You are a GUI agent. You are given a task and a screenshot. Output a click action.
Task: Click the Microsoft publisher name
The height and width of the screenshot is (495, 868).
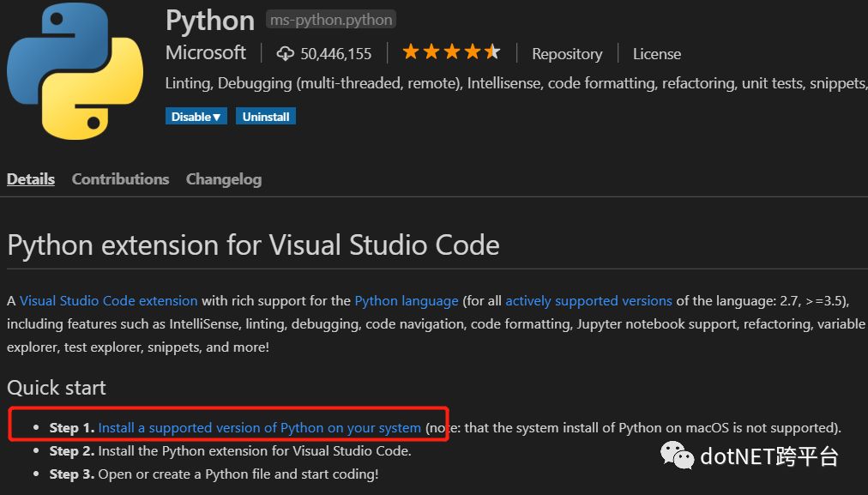(205, 52)
